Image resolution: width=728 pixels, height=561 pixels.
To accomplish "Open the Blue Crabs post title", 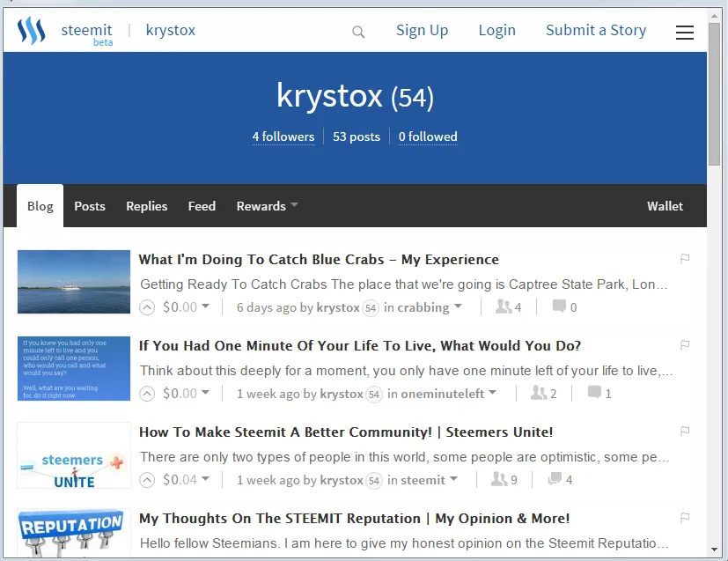I will (x=319, y=259).
